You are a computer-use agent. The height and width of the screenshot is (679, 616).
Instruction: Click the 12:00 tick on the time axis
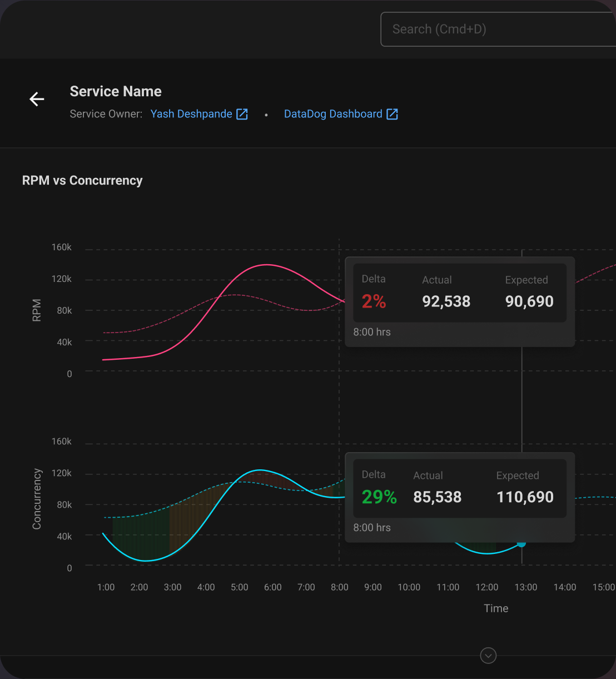click(486, 587)
